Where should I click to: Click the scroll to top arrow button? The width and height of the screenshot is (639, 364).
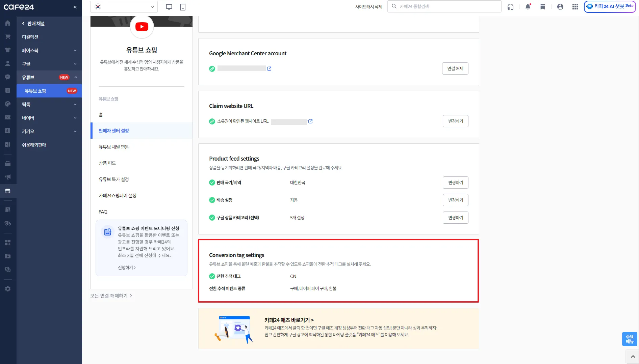tap(633, 357)
